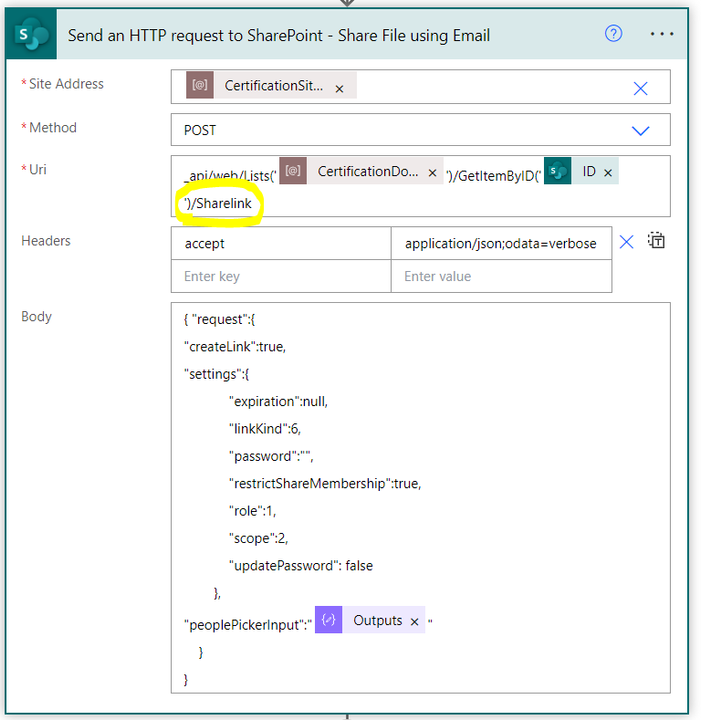Click the "peoplePickerInput" text in Body

(247, 625)
